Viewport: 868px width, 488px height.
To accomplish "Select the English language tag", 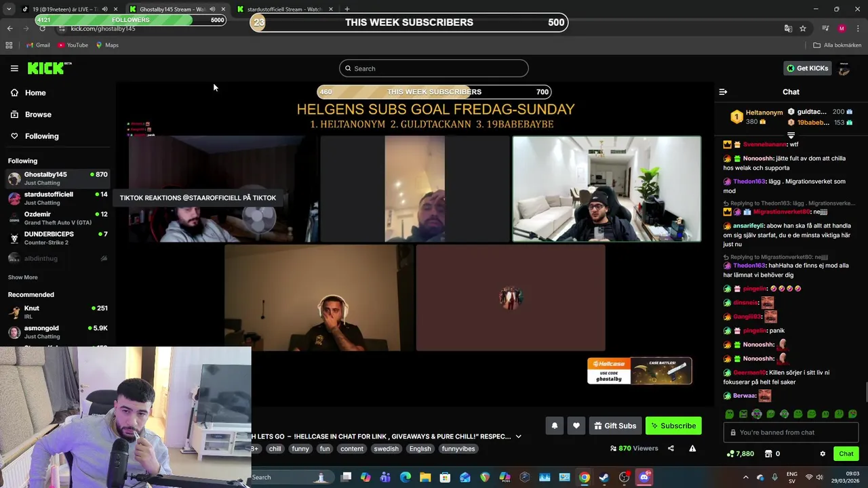I will [420, 449].
